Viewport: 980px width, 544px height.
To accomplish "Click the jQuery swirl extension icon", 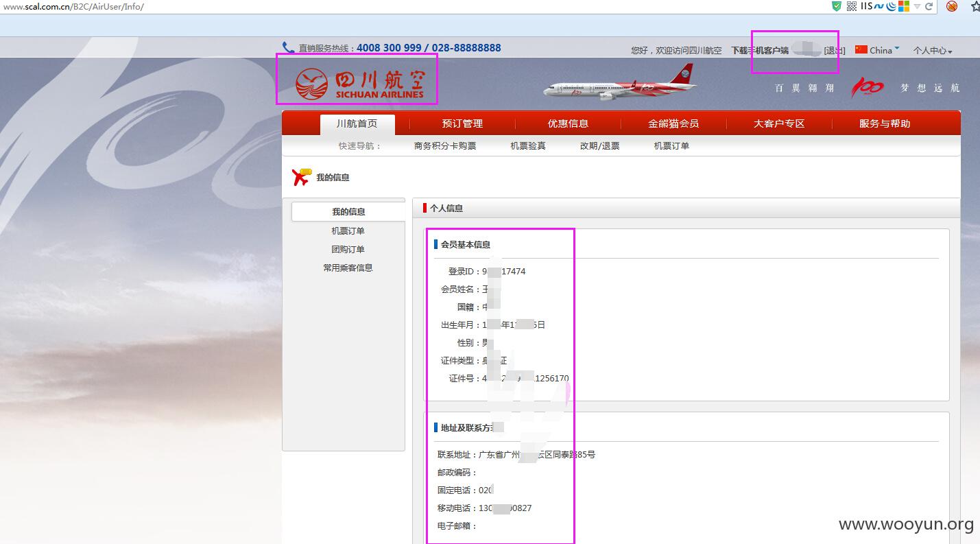I will (891, 6).
